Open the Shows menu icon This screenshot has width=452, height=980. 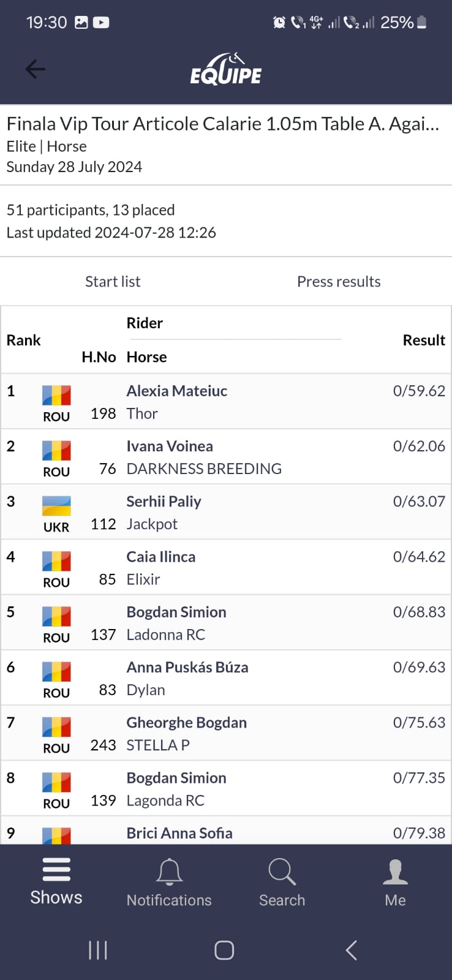click(x=56, y=870)
